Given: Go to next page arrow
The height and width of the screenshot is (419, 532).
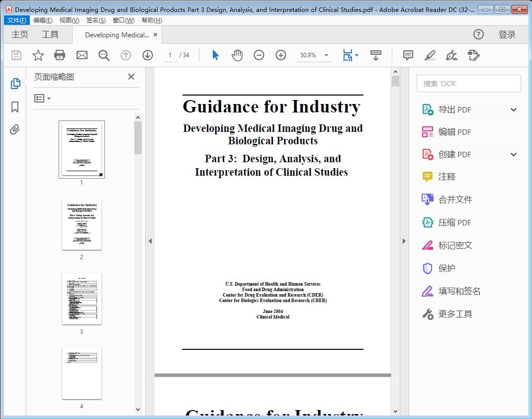Looking at the screenshot, I should [x=148, y=55].
